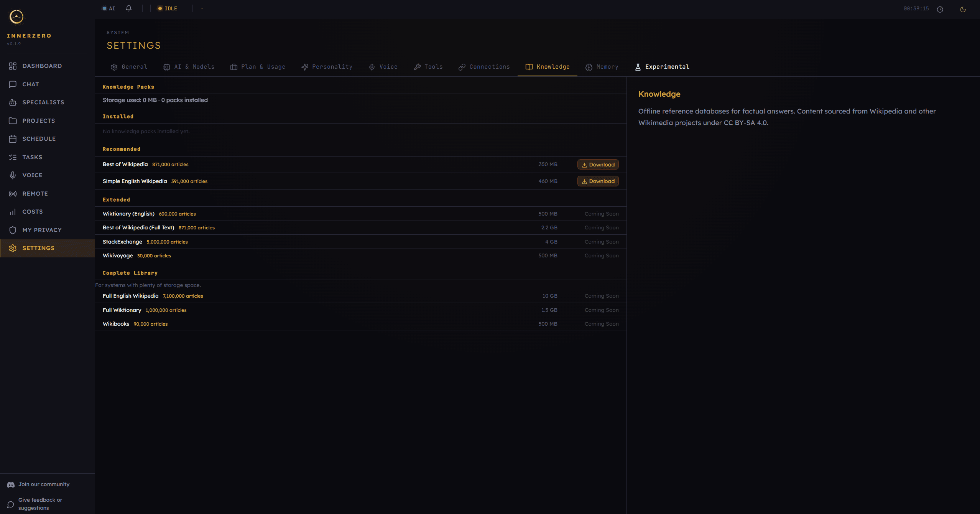Viewport: 980px width, 514px height.
Task: Switch to the Tools tab
Action: (428, 67)
